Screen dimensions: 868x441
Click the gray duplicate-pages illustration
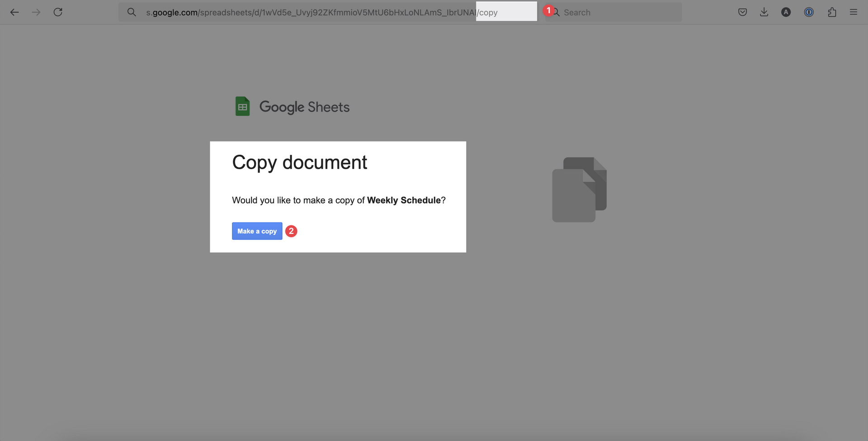[579, 190]
